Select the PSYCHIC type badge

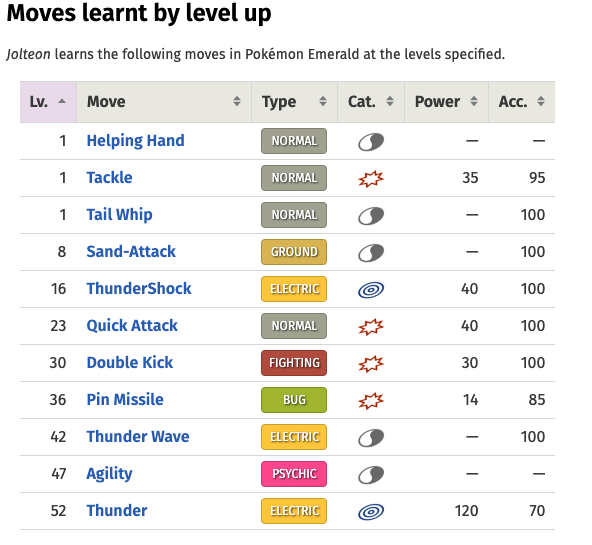click(x=294, y=474)
